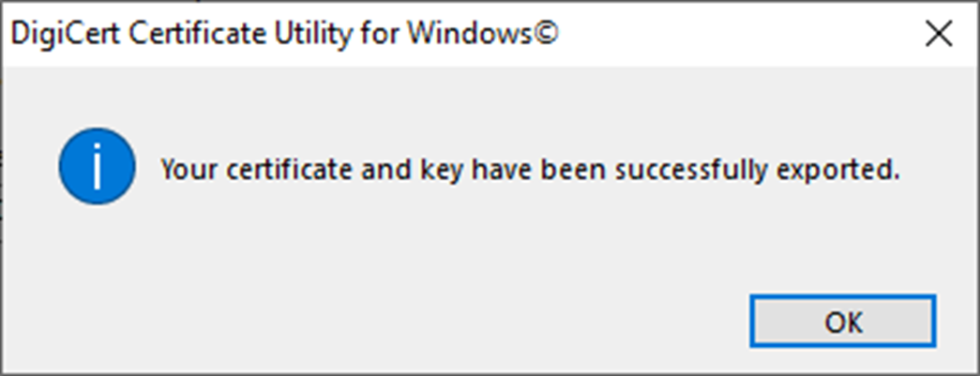This screenshot has width=980, height=376.
Task: Acknowledge the exported certificate notice via OK
Action: (842, 321)
